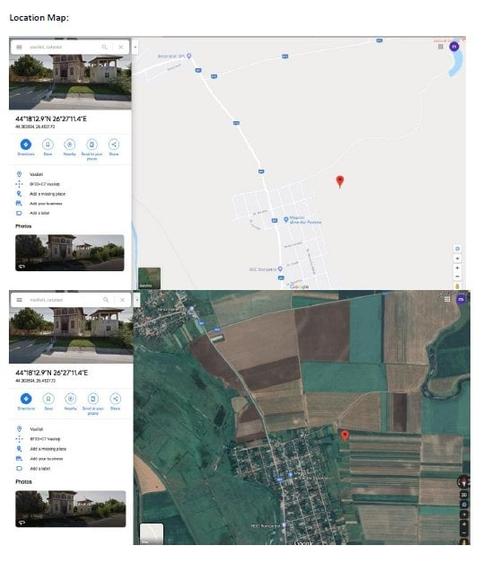491x563 pixels.
Task: Collapse the side panel of the lower satellite map
Action: pyautogui.click(x=136, y=299)
